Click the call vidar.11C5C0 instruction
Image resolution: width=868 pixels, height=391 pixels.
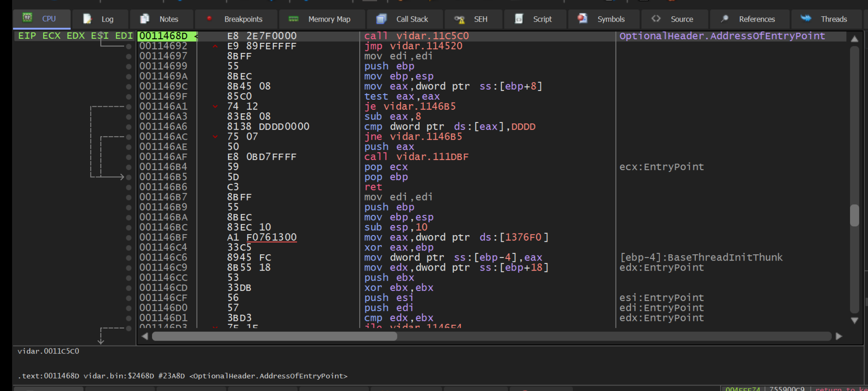pos(417,36)
